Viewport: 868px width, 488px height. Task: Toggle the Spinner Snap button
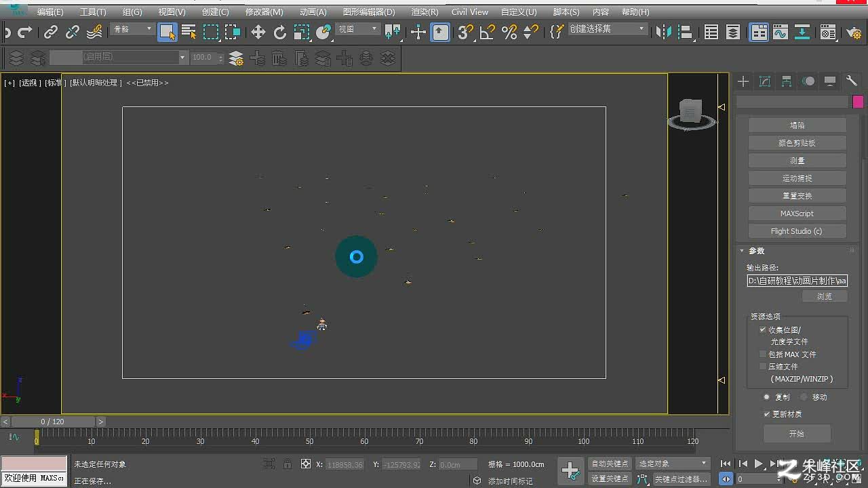pos(531,32)
